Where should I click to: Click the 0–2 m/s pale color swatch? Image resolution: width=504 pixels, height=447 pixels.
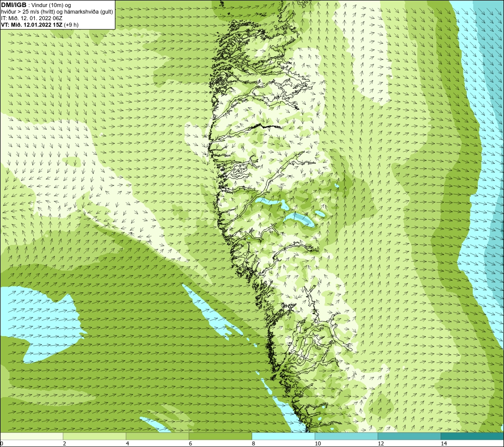point(31,436)
